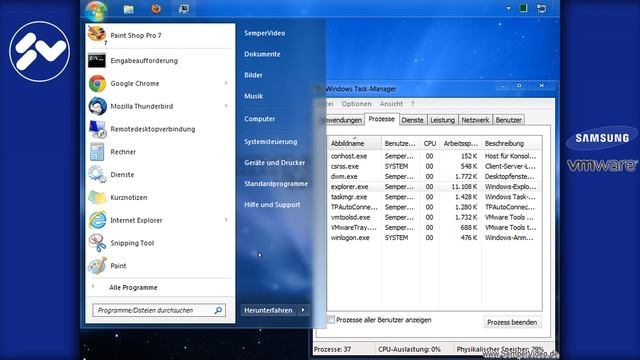
Task: Click the Herunterfahren button
Action: coord(269,310)
